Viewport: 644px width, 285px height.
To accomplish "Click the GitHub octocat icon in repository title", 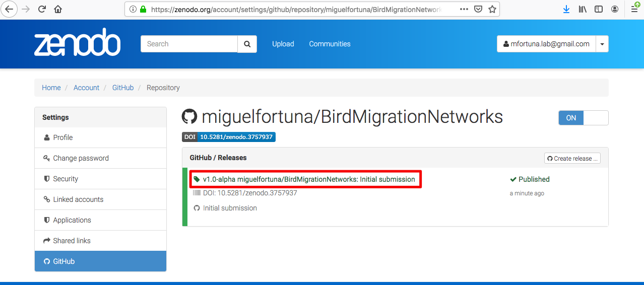I will [x=189, y=117].
